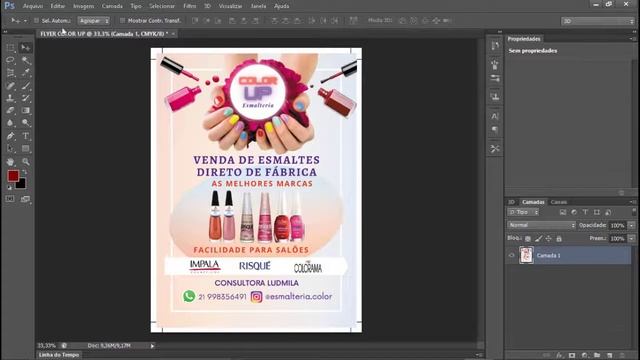Select the Type tool
The height and width of the screenshot is (360, 640).
click(x=26, y=136)
